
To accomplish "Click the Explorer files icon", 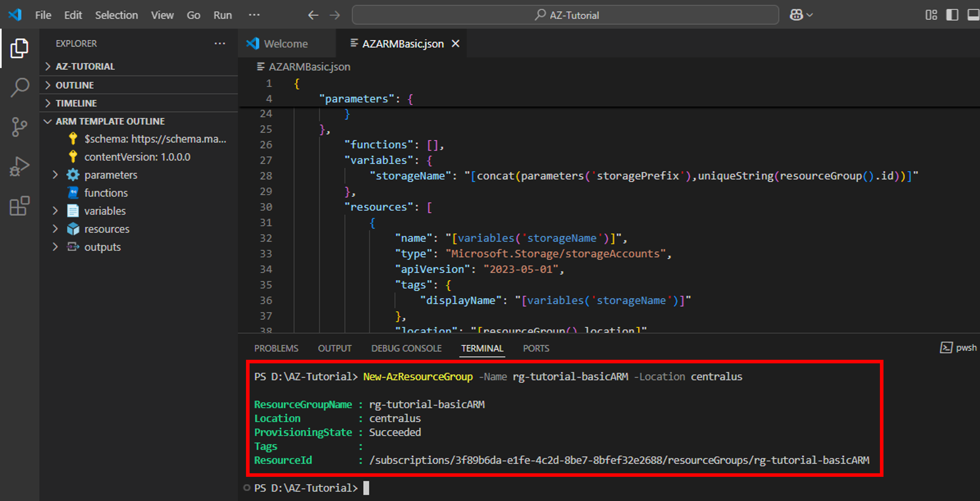I will tap(19, 48).
